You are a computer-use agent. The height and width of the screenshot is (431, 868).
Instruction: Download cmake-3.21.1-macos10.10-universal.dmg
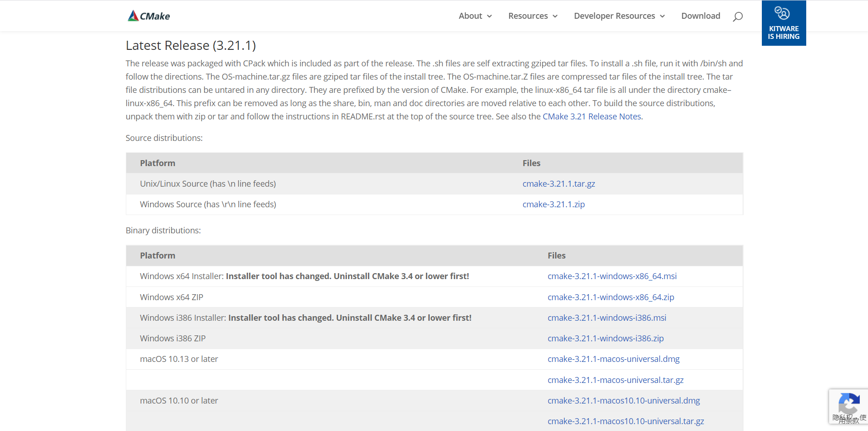click(624, 401)
